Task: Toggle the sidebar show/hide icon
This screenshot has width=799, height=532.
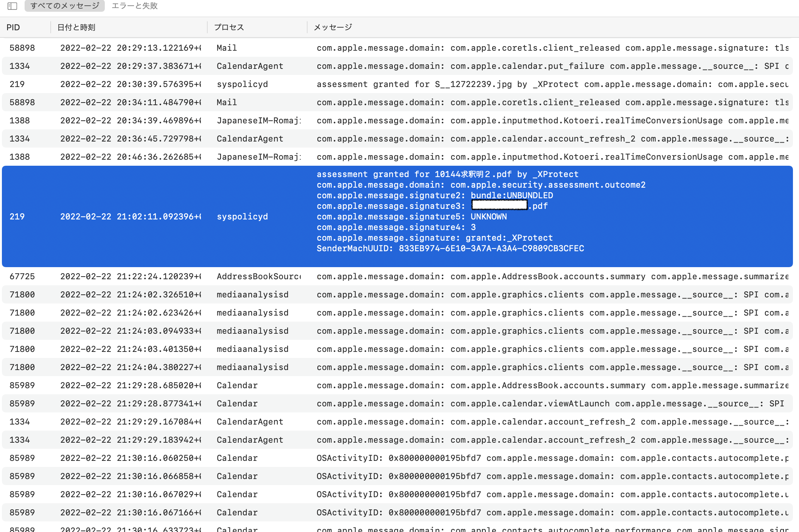Action: 12,6
